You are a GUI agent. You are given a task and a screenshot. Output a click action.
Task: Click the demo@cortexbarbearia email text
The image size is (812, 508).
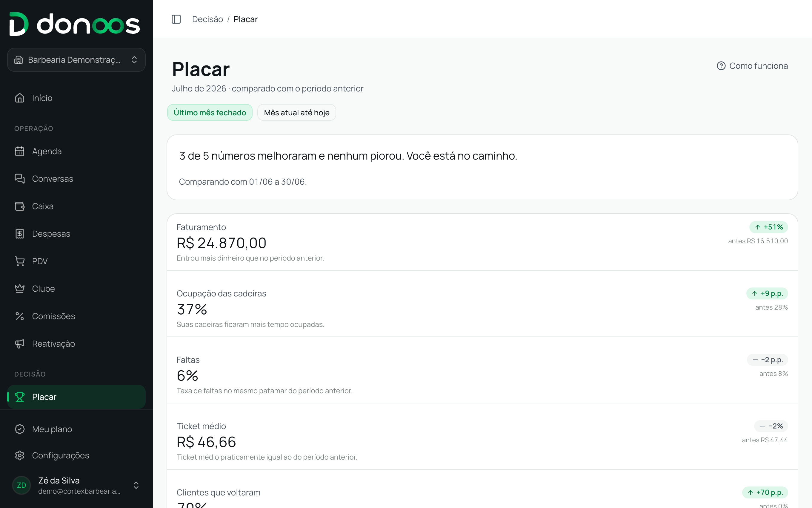click(x=79, y=491)
